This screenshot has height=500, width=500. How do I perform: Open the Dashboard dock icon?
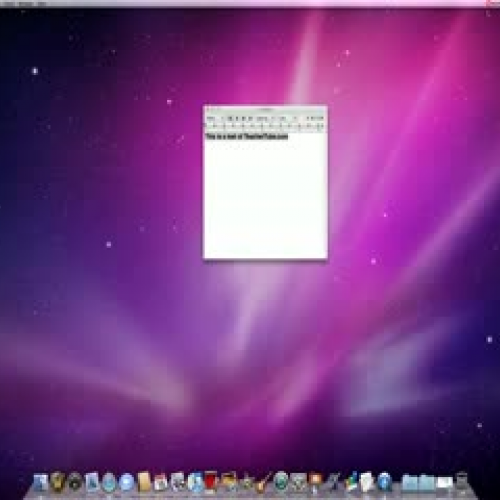tap(75, 482)
